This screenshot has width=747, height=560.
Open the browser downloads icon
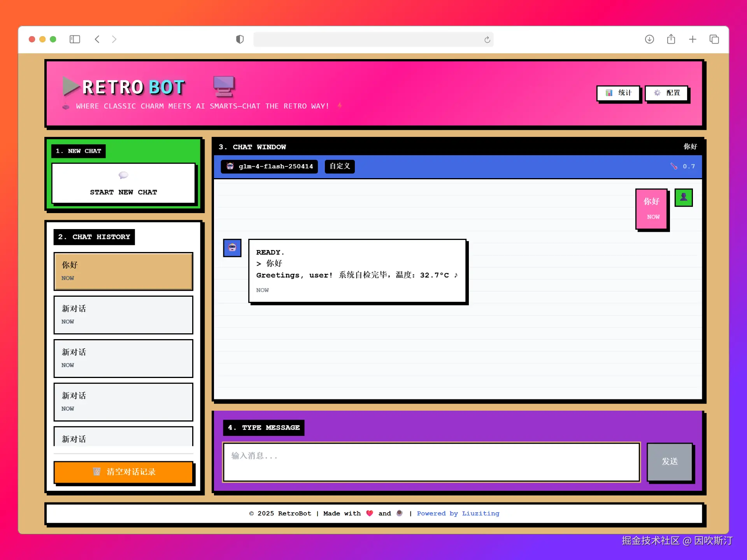649,39
